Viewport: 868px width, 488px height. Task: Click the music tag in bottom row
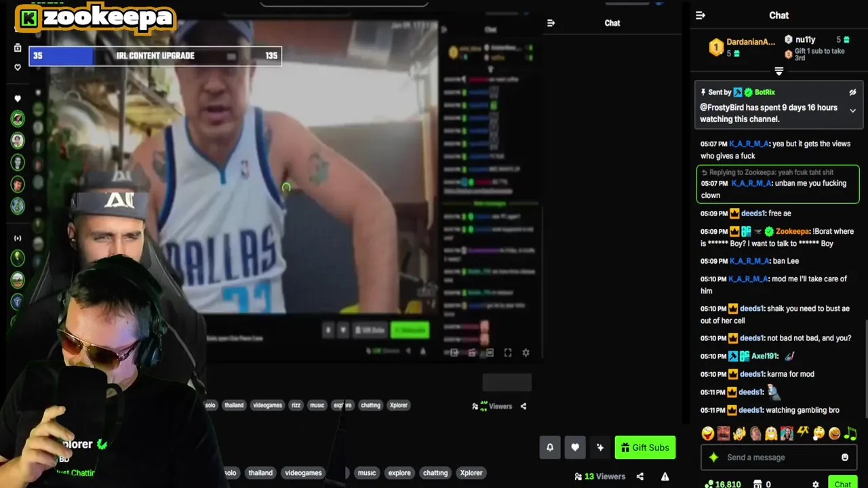367,473
